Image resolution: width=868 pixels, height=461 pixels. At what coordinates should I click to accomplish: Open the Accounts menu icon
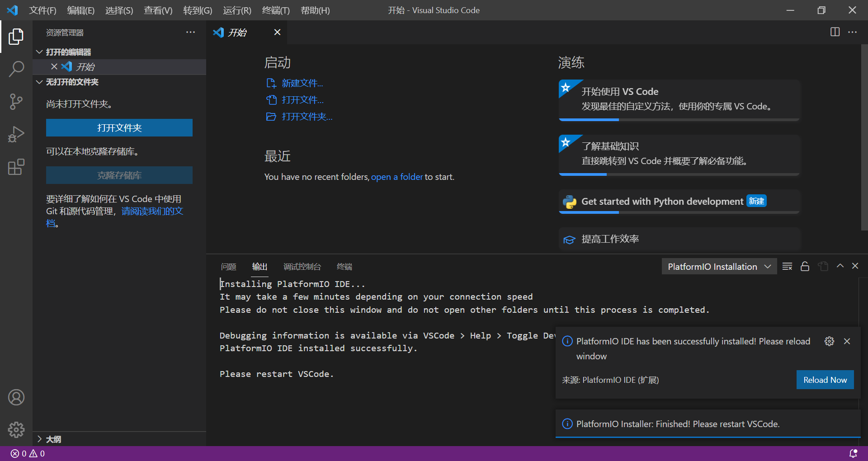(16, 397)
